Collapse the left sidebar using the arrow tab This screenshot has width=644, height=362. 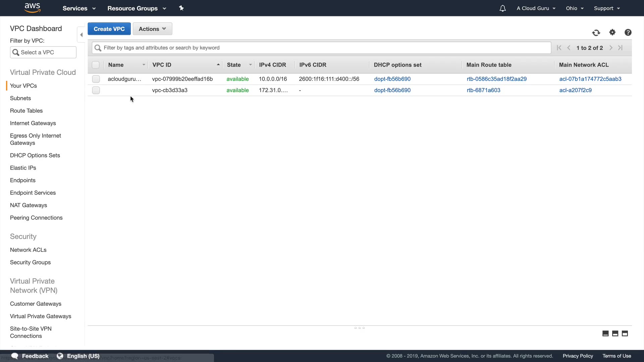pos(81,35)
